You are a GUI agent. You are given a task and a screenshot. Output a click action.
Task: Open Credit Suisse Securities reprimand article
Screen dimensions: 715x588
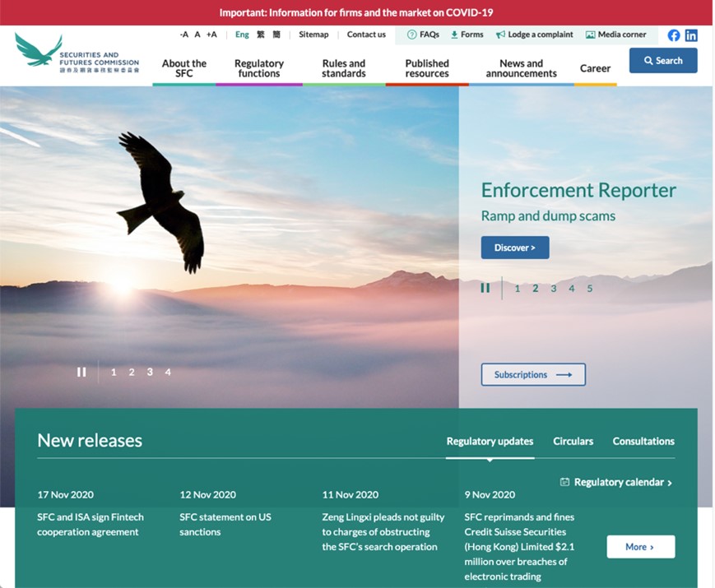point(519,547)
